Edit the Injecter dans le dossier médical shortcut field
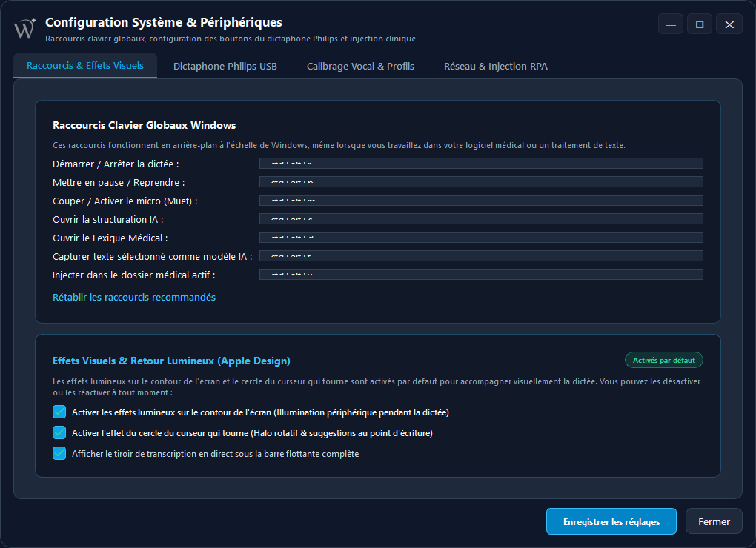756x548 pixels. (481, 275)
